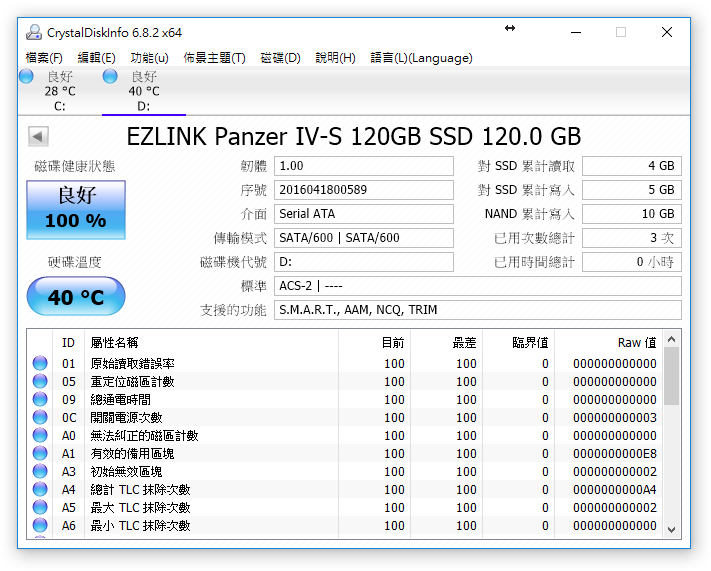Open the 功能(u) menu

(150, 58)
